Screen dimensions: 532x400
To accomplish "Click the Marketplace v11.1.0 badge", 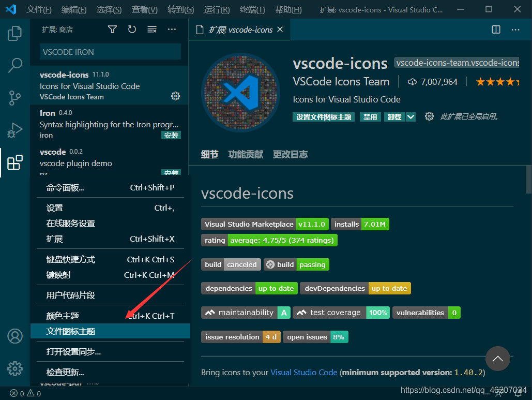I will 265,224.
